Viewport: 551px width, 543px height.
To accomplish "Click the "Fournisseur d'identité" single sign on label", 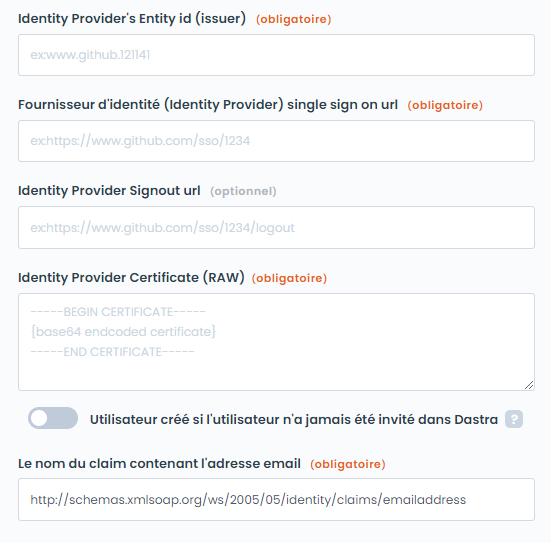I will click(208, 105).
